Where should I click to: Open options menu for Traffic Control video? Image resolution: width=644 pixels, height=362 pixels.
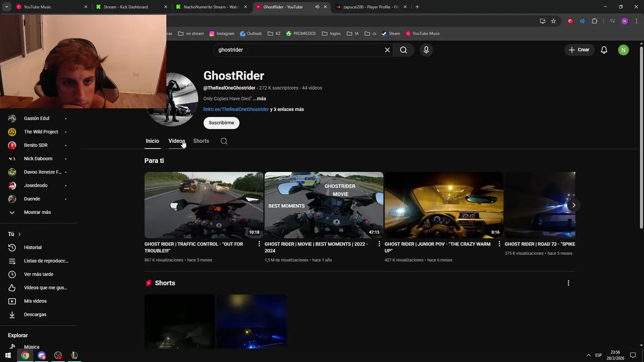click(259, 244)
